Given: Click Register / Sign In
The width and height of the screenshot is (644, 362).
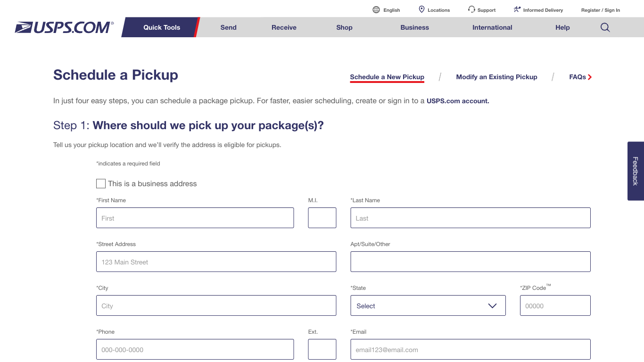Looking at the screenshot, I should pos(601,10).
